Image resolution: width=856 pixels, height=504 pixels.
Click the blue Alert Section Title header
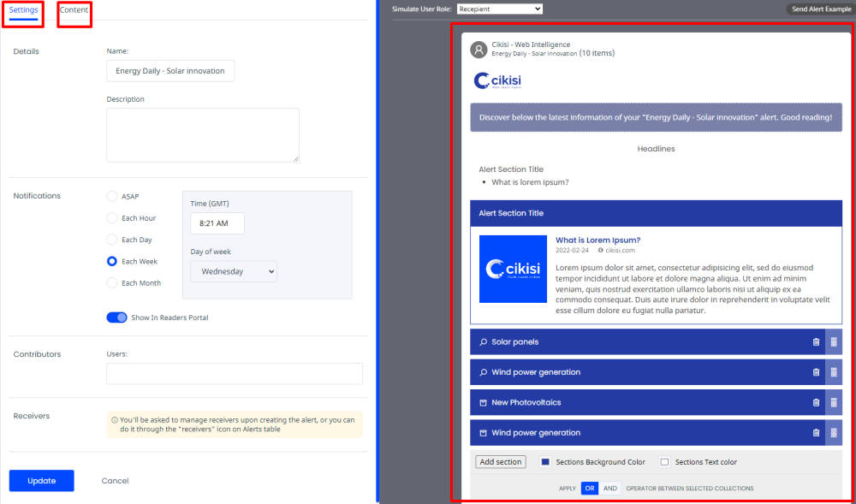[x=656, y=213]
